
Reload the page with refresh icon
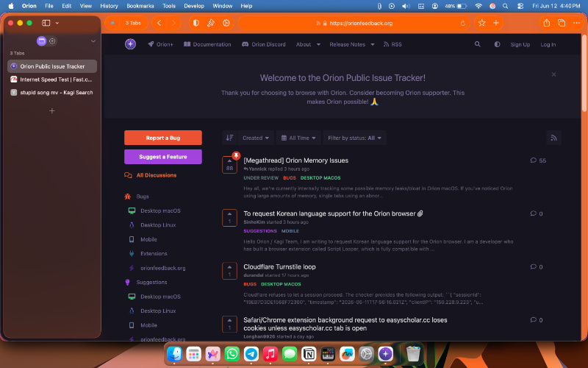point(463,24)
